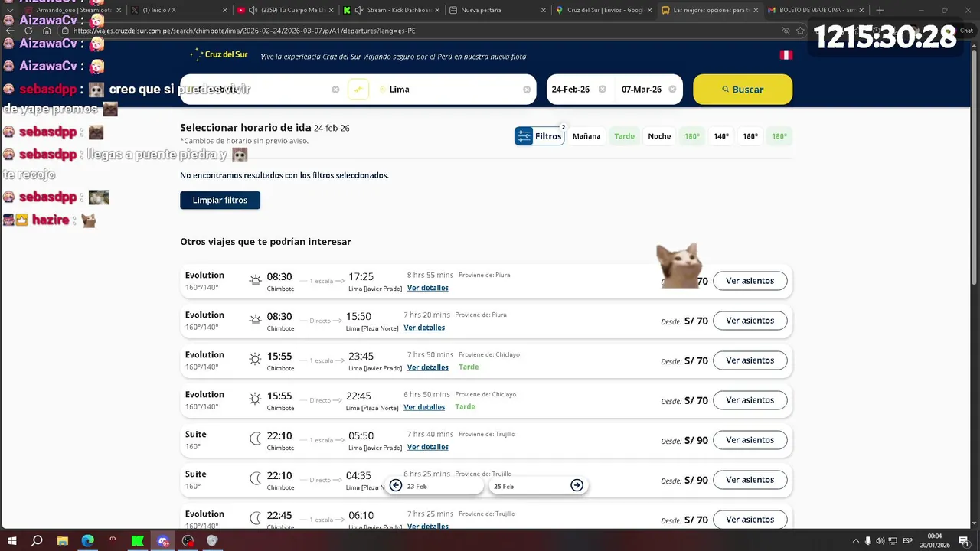The width and height of the screenshot is (980, 551).
Task: Switch to the Nueva pestaña tab
Action: 497,10
